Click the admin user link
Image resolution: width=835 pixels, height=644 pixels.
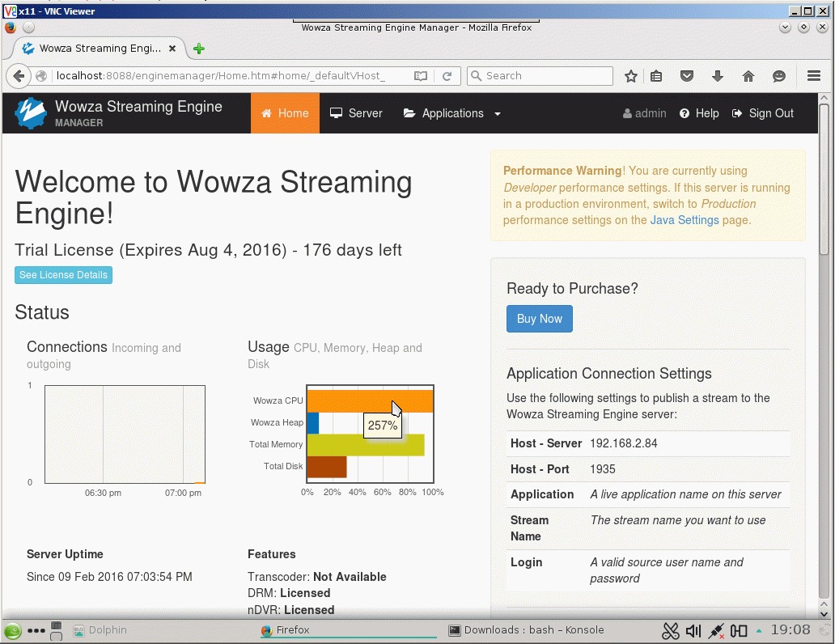pyautogui.click(x=644, y=113)
